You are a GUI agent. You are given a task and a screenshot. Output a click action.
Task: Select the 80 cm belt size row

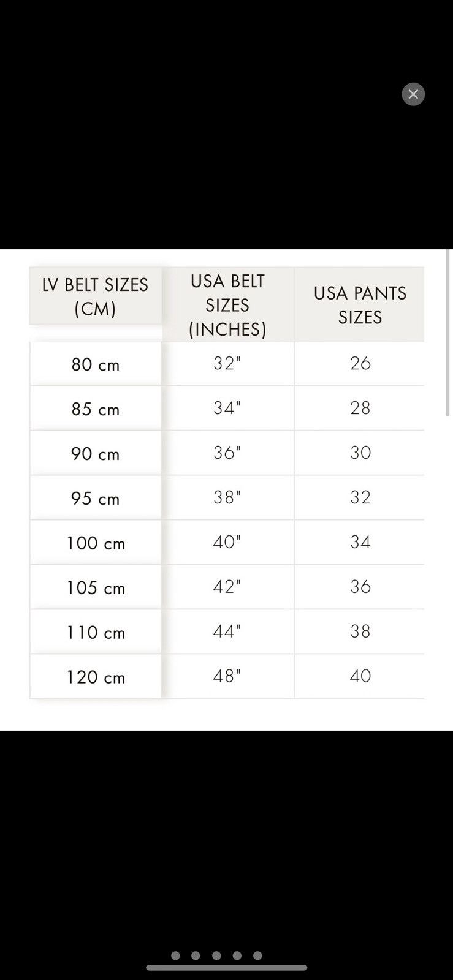(227, 364)
